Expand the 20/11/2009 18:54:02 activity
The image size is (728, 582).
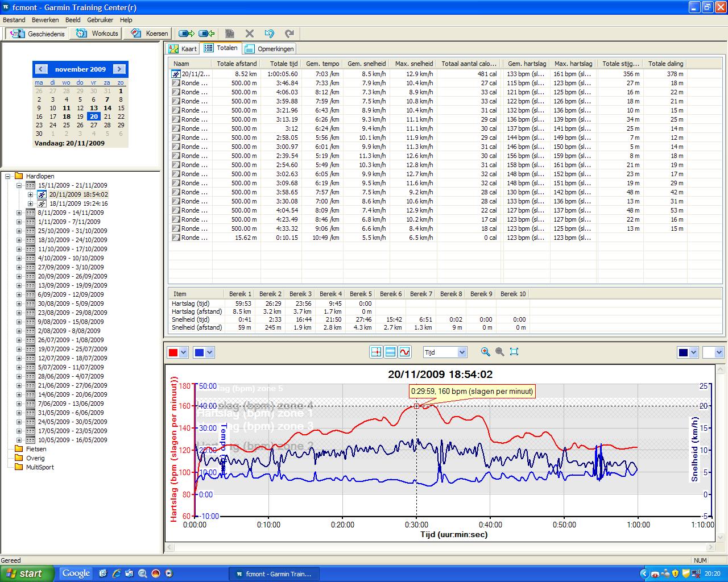[x=30, y=194]
